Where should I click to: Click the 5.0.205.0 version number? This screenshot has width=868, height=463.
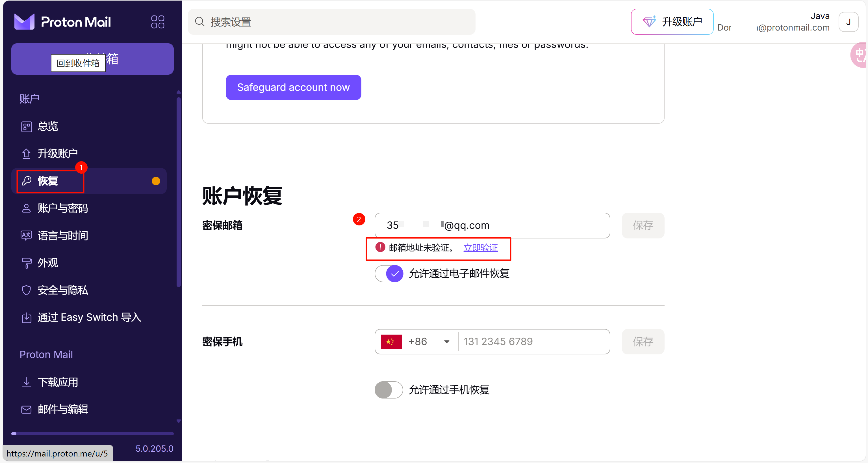pos(154,449)
